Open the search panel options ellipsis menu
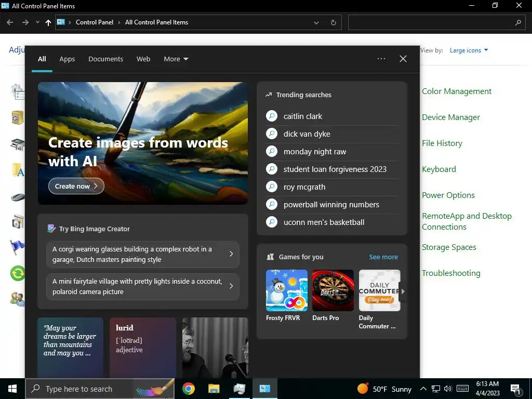This screenshot has height=399, width=532. point(381,59)
